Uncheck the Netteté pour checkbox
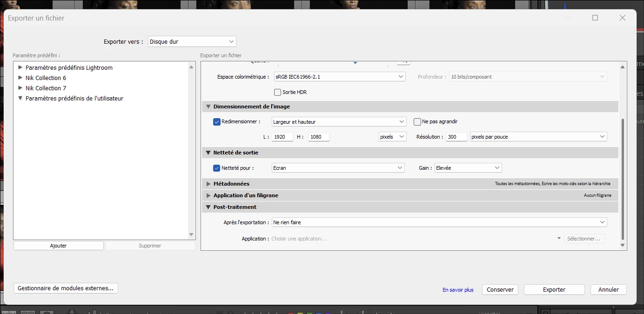This screenshot has width=644, height=314. click(216, 168)
